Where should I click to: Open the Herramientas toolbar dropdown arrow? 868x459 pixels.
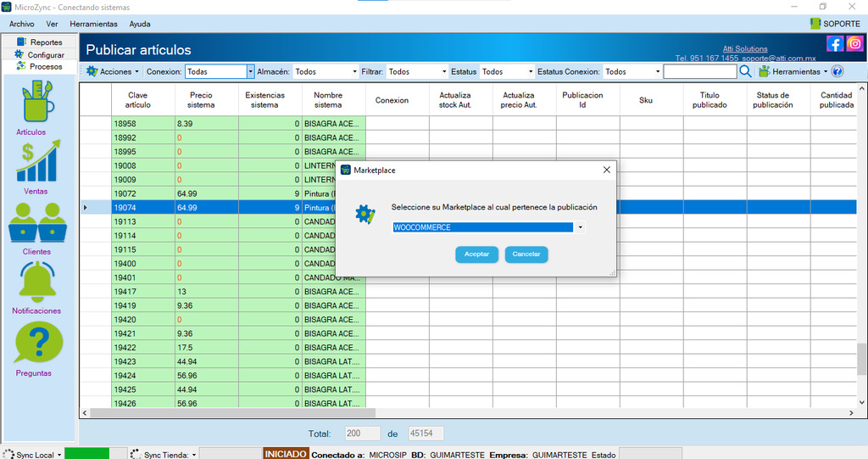click(x=826, y=71)
